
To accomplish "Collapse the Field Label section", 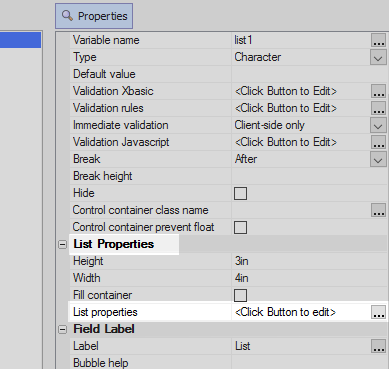I will pyautogui.click(x=62, y=329).
